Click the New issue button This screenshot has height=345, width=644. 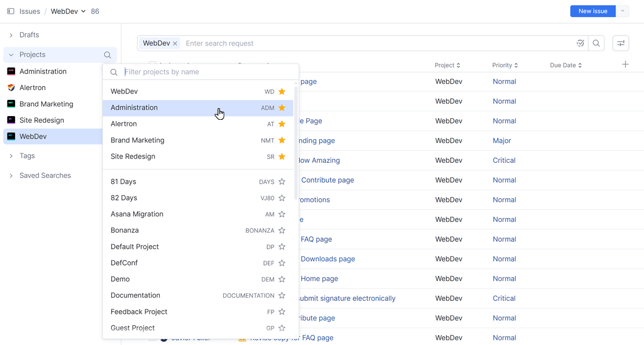(592, 11)
